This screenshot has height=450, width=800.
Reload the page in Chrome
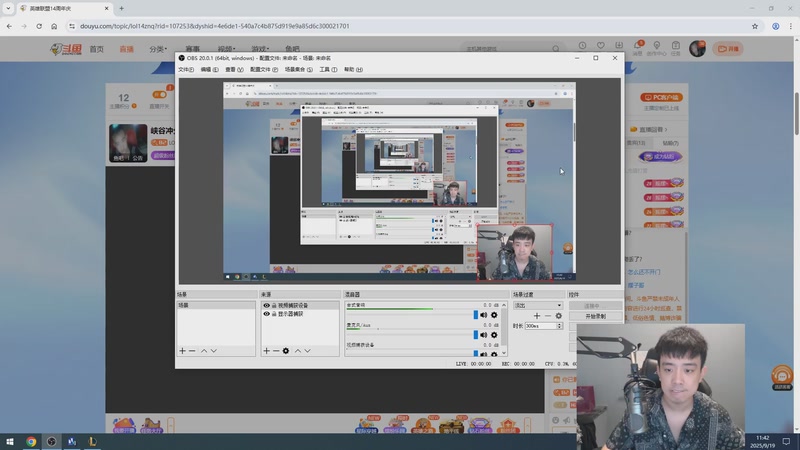[x=39, y=26]
